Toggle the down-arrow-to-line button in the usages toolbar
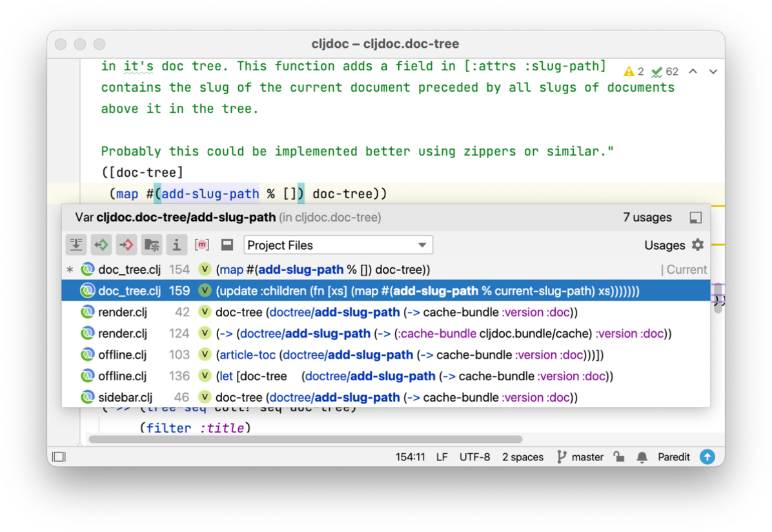 [76, 245]
